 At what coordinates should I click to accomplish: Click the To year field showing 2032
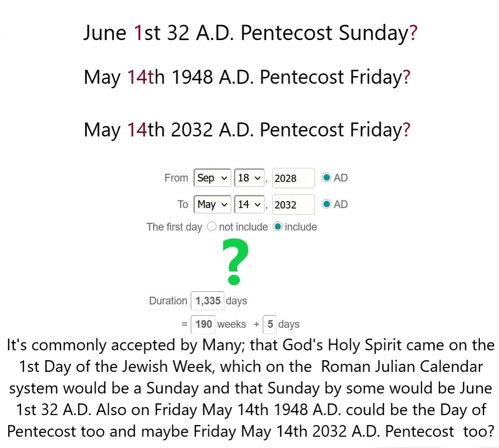[293, 205]
